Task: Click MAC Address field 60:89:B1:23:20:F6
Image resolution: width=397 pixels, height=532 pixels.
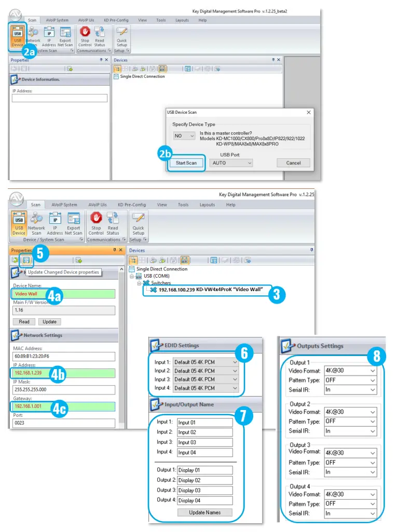Action: (64, 356)
